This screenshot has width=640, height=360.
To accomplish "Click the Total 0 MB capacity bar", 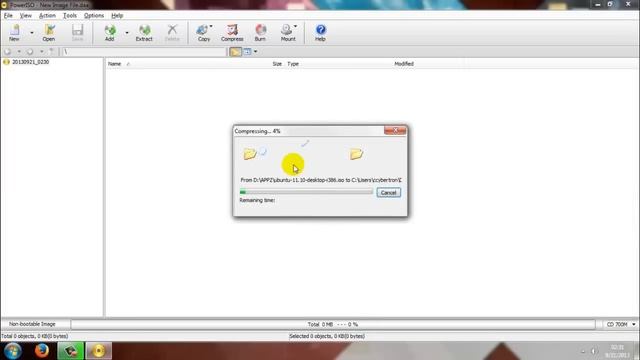I will point(333,324).
